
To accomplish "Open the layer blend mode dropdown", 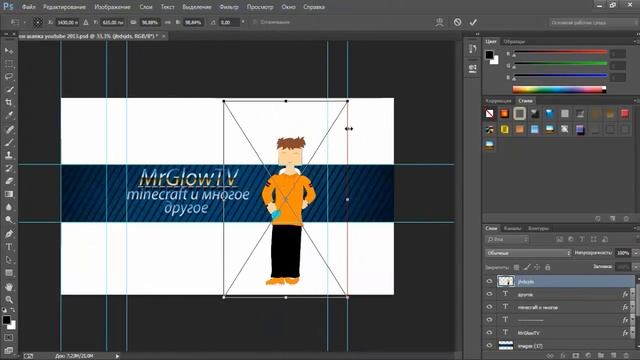I will click(x=528, y=253).
